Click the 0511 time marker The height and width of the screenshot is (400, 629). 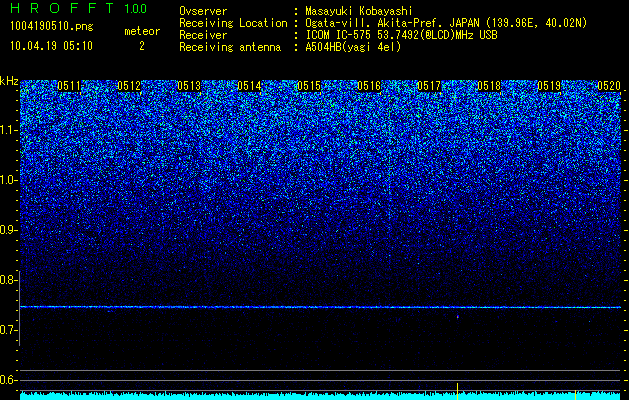tap(69, 86)
